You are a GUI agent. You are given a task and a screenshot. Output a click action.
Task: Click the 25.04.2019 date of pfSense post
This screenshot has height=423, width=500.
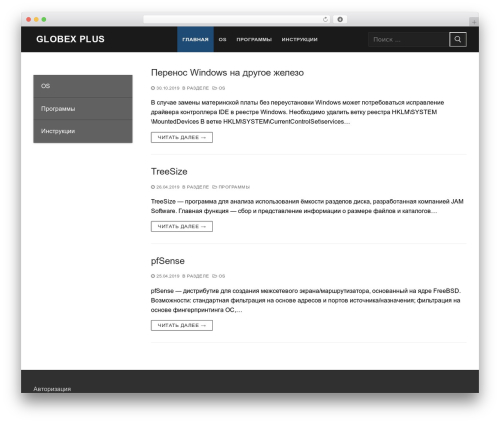tap(168, 276)
